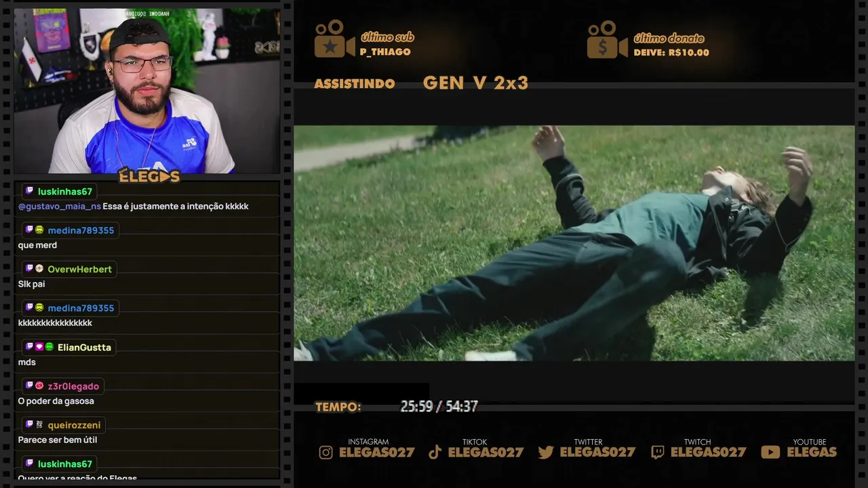
Task: Click the 'último donate' label
Action: click(x=669, y=38)
